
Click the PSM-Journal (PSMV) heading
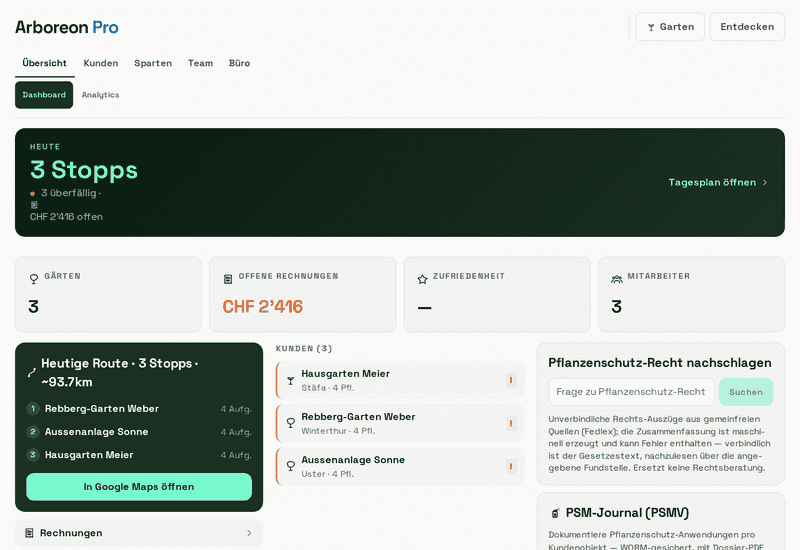627,513
